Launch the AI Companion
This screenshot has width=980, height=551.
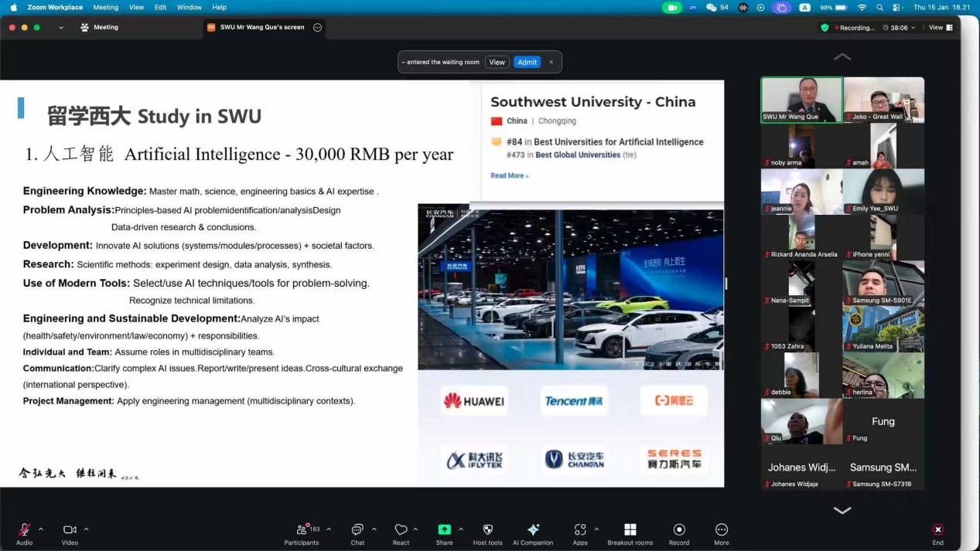click(x=533, y=530)
